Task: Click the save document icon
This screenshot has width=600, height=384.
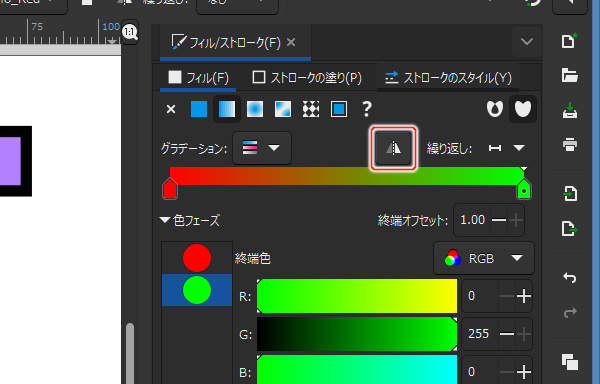Action: pos(570,110)
